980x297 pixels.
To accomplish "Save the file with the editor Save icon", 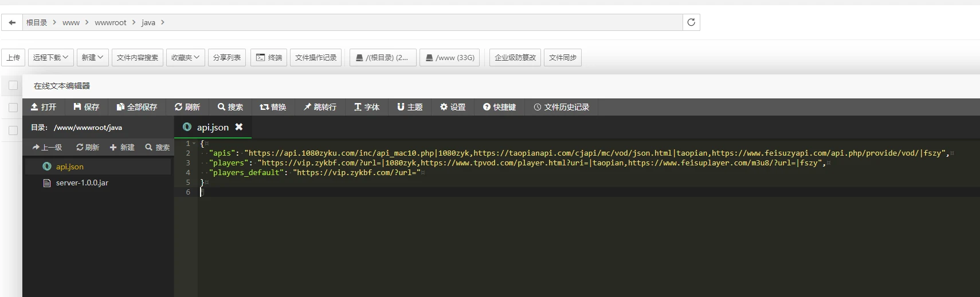I will [86, 107].
